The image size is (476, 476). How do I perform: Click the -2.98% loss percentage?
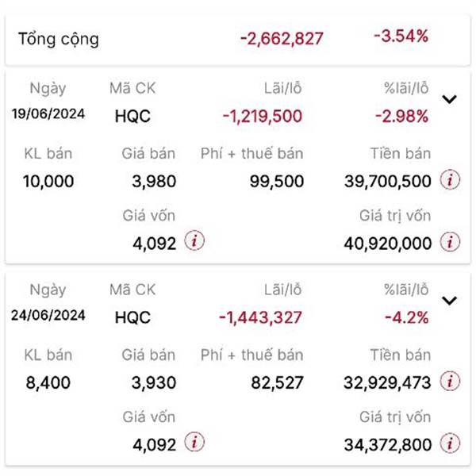pyautogui.click(x=401, y=117)
